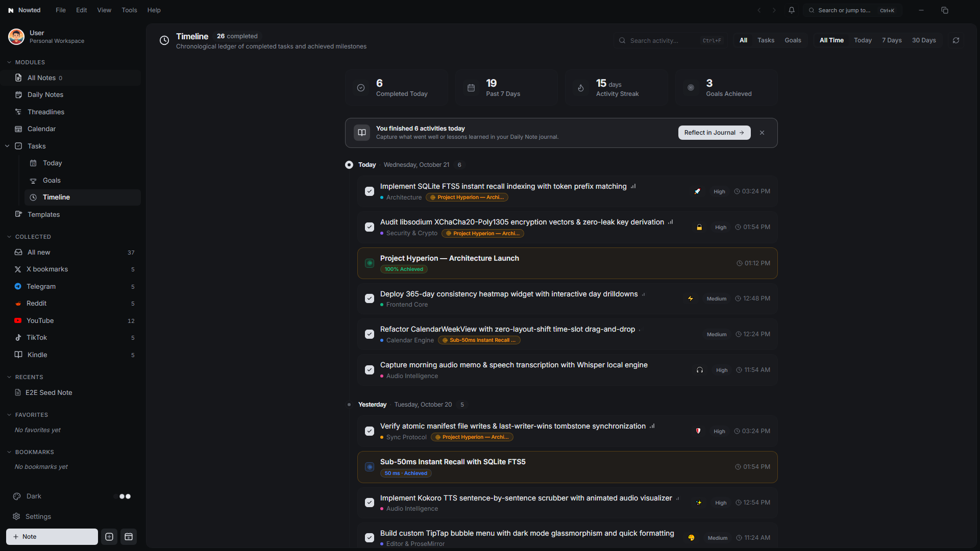Open Project Hyperion Architecture Launch goal
Viewport: 980px width, 551px height.
(567, 263)
